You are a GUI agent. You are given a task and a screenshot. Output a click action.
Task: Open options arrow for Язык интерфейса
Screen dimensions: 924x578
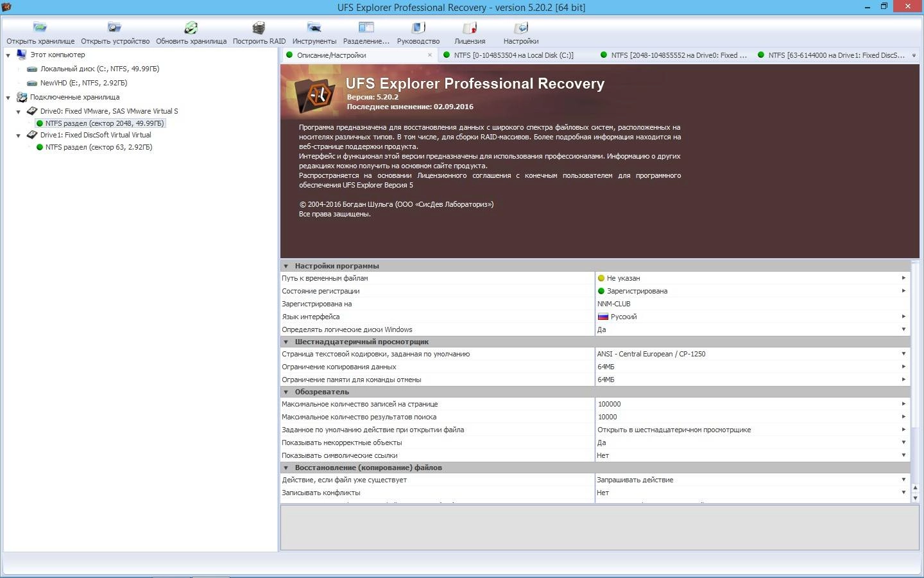[903, 317]
